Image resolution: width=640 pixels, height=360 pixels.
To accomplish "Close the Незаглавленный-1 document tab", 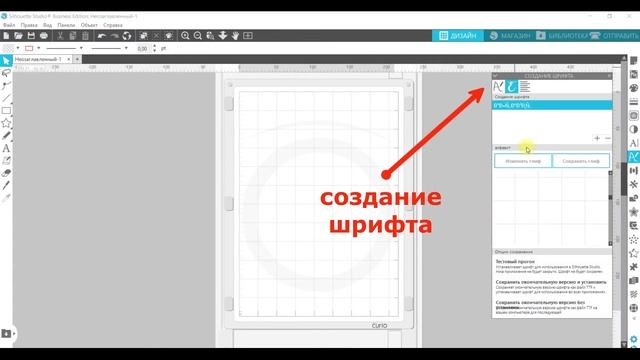I will (69, 60).
